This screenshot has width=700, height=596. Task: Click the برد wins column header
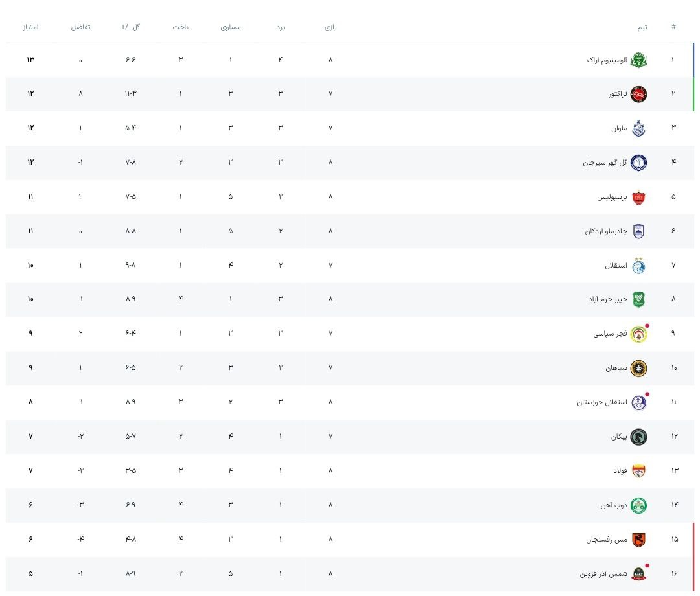281,27
